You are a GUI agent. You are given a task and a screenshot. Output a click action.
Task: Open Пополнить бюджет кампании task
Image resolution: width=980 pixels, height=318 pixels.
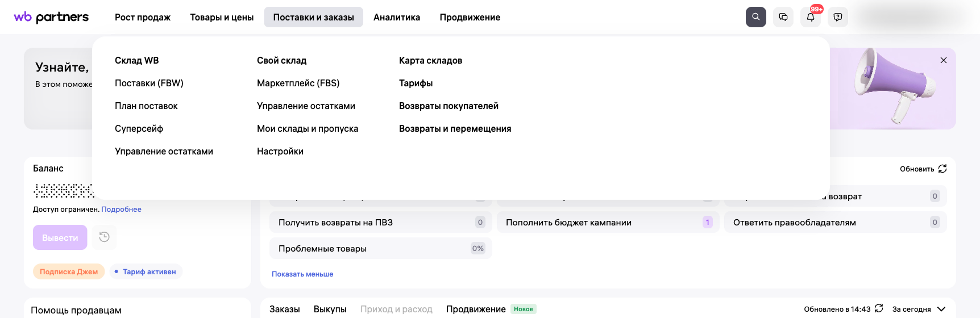coord(608,222)
